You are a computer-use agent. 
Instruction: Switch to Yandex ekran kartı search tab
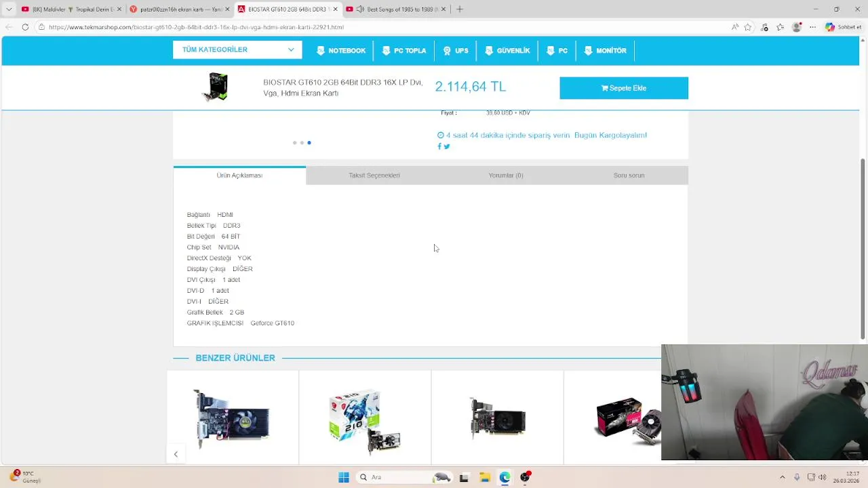click(180, 9)
